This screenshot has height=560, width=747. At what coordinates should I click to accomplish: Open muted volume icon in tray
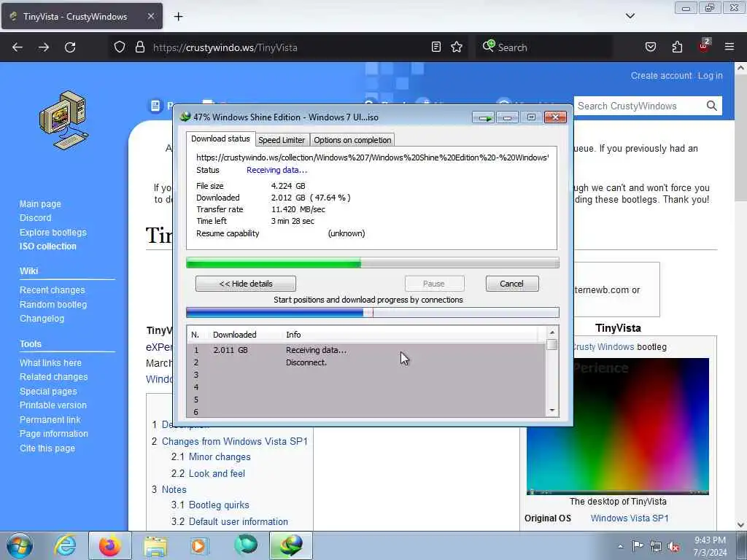coord(673,547)
